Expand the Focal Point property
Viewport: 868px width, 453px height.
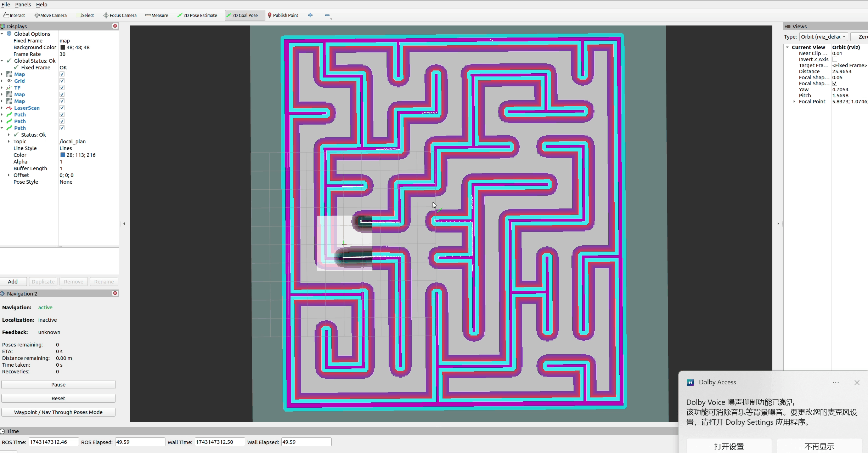point(794,102)
